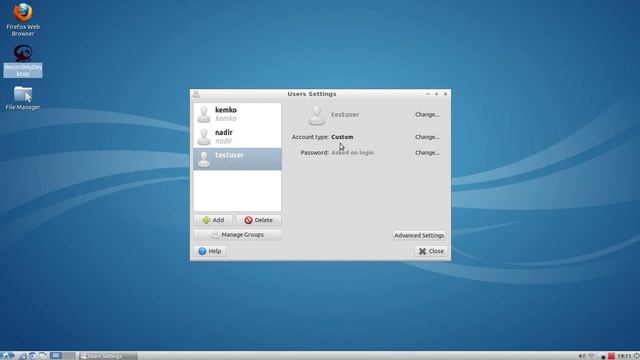The height and width of the screenshot is (360, 640).
Task: Click the network icon in system tray
Action: click(x=591, y=356)
